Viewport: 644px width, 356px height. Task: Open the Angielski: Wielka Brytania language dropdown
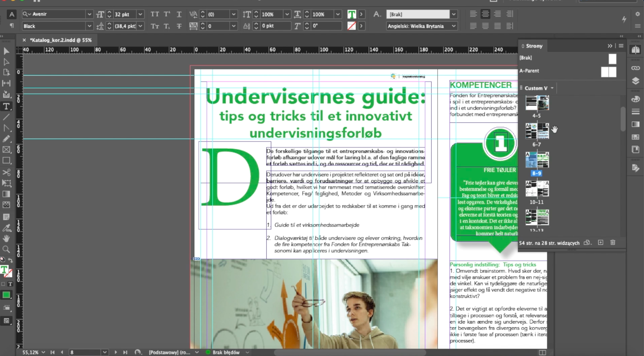tap(454, 26)
